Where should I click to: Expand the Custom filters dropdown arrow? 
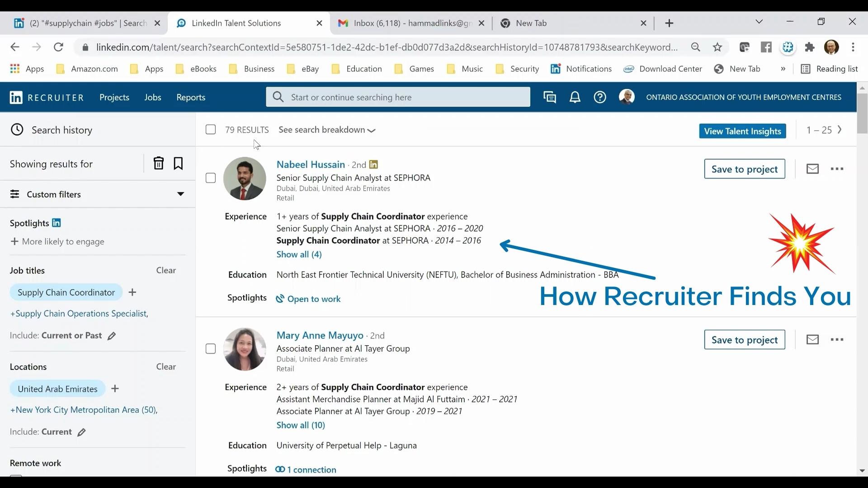[x=180, y=194]
